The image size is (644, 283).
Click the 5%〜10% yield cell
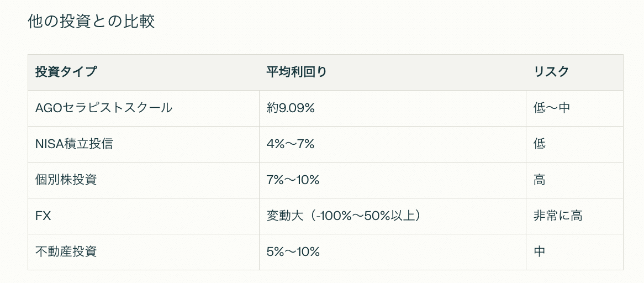point(392,252)
